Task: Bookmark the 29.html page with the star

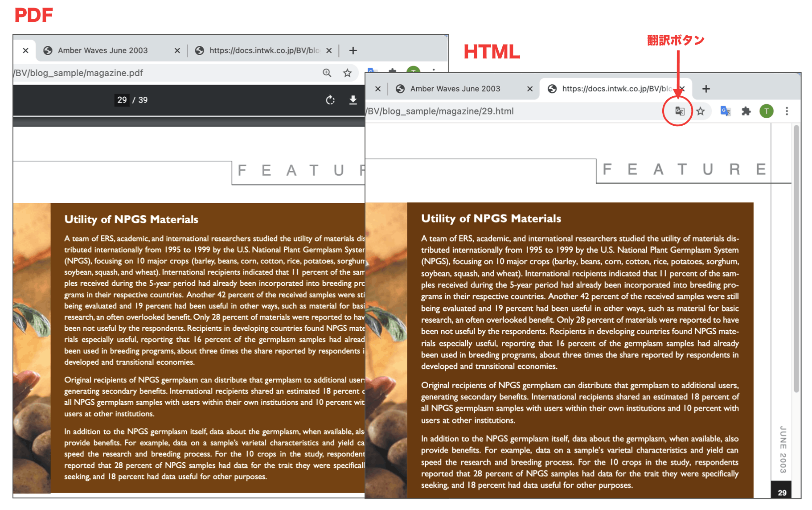Action: click(x=701, y=111)
